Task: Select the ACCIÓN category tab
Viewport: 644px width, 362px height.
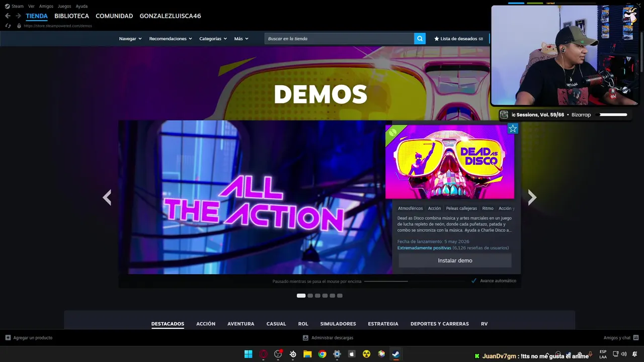Action: (x=206, y=324)
